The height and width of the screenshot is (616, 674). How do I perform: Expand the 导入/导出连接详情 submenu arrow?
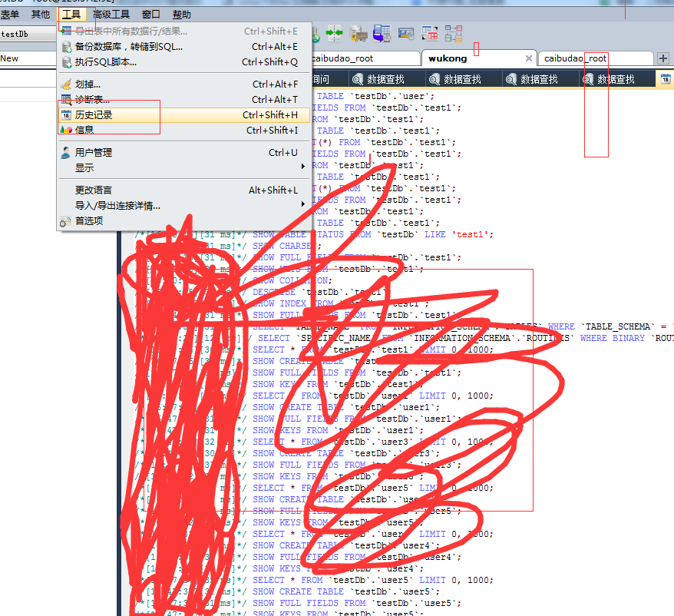tap(303, 204)
